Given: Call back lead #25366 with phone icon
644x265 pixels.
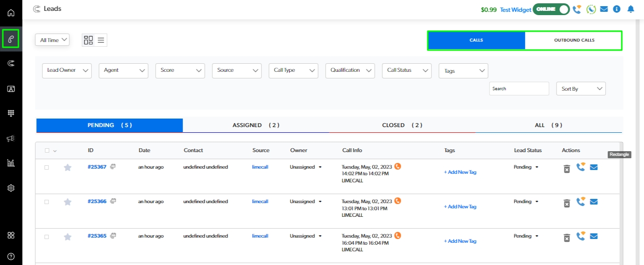Looking at the screenshot, I should click(x=580, y=202).
